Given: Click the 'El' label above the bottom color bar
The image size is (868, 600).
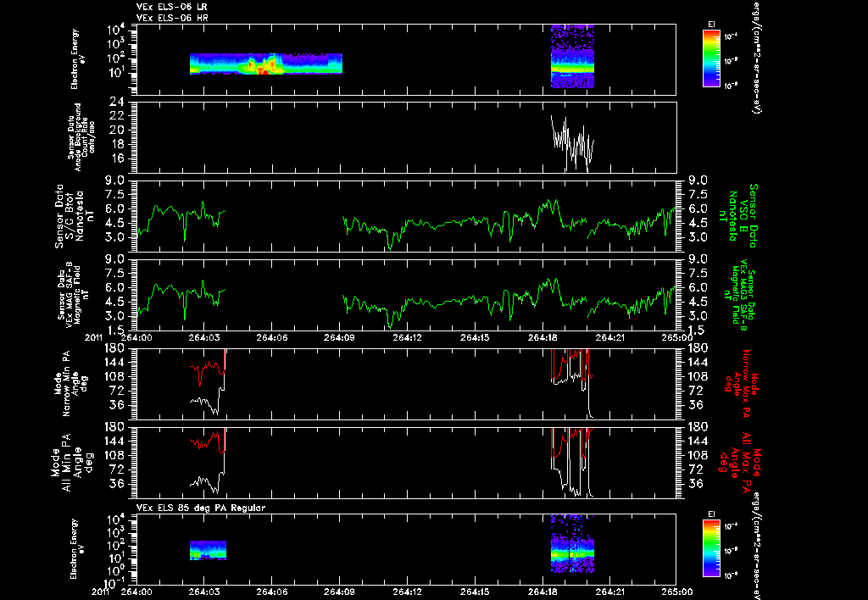Looking at the screenshot, I should click(711, 514).
